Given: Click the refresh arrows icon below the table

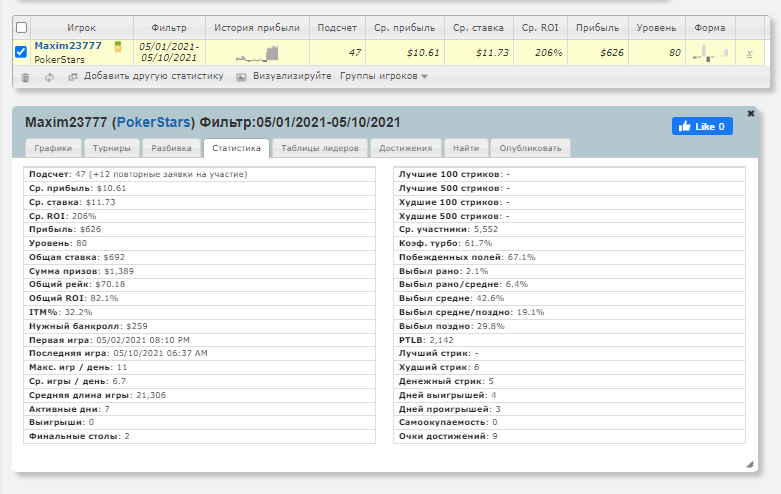Looking at the screenshot, I should [49, 77].
